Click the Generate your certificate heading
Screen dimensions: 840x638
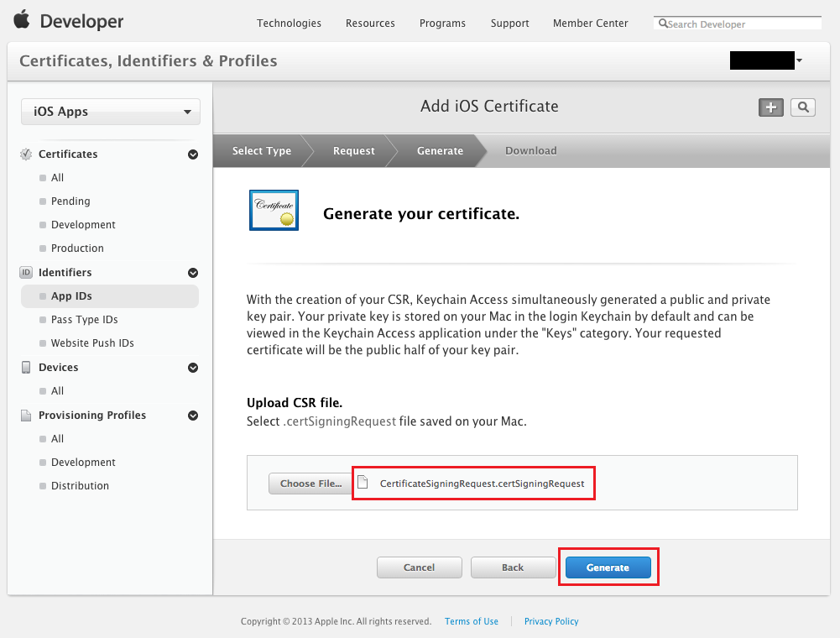point(421,213)
